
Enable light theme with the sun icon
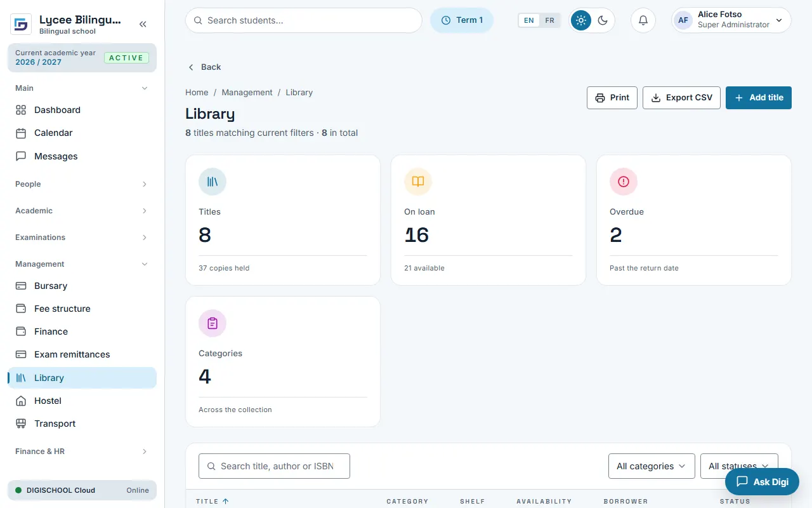[x=580, y=20]
